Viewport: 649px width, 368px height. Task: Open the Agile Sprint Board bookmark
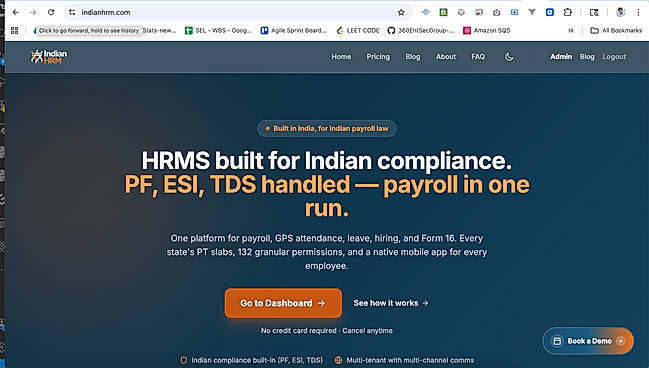coord(293,30)
